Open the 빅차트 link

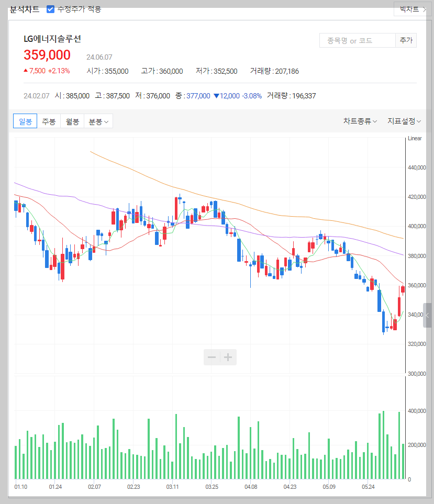[x=413, y=9]
